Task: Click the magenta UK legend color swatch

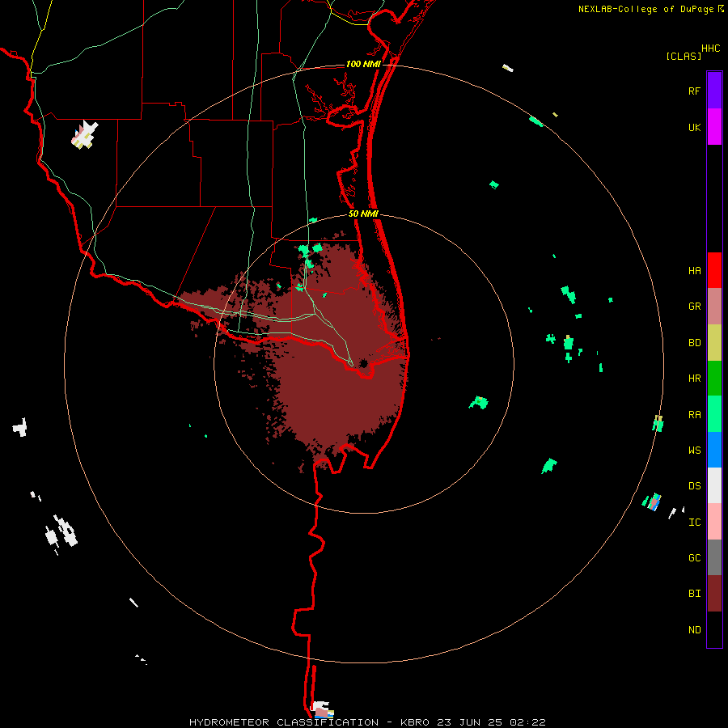Action: coord(714,127)
